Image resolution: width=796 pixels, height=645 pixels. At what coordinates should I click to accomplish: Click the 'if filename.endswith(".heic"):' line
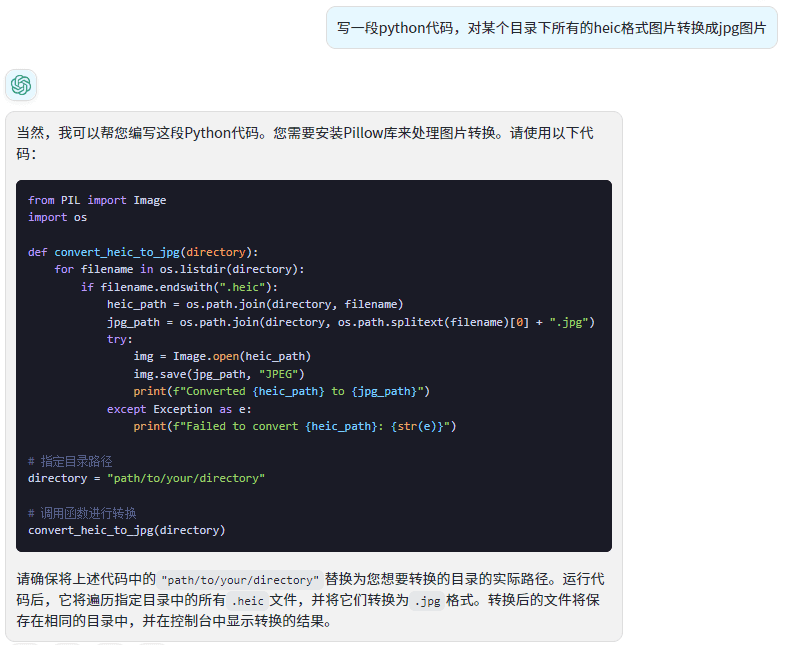coord(179,287)
